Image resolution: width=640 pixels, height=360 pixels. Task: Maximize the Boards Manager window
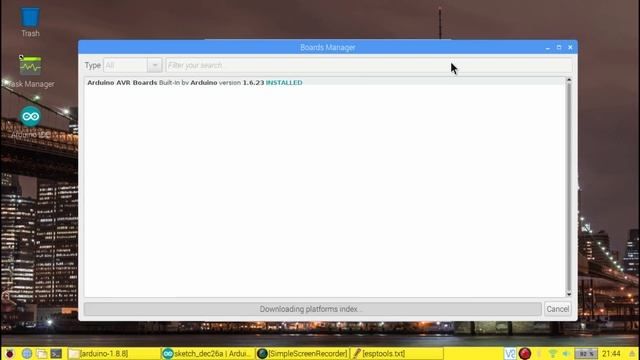(559, 47)
